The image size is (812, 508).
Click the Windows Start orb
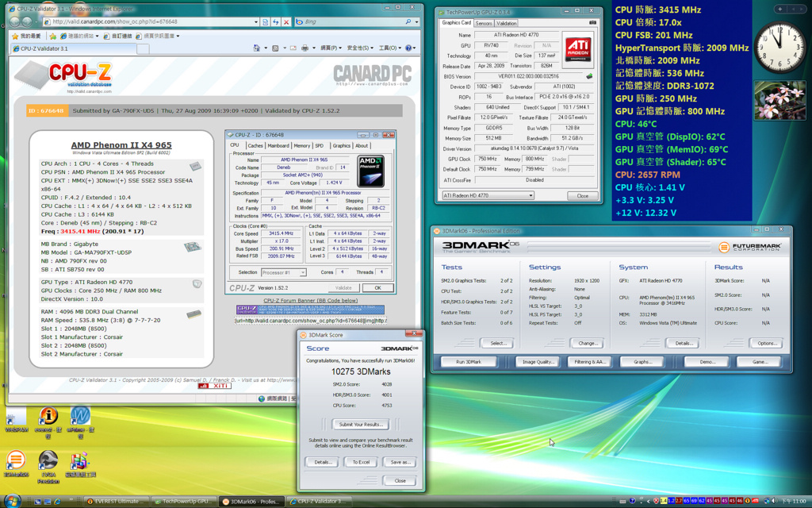click(x=11, y=501)
